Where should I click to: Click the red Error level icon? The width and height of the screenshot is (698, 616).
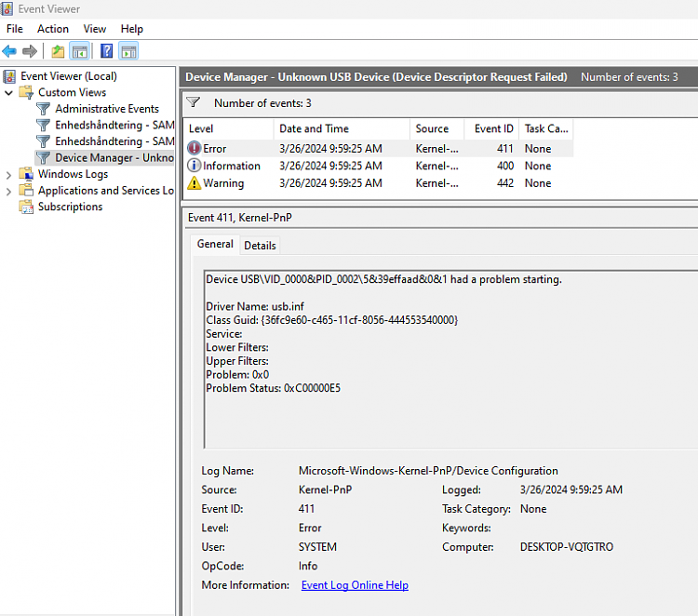pos(195,148)
